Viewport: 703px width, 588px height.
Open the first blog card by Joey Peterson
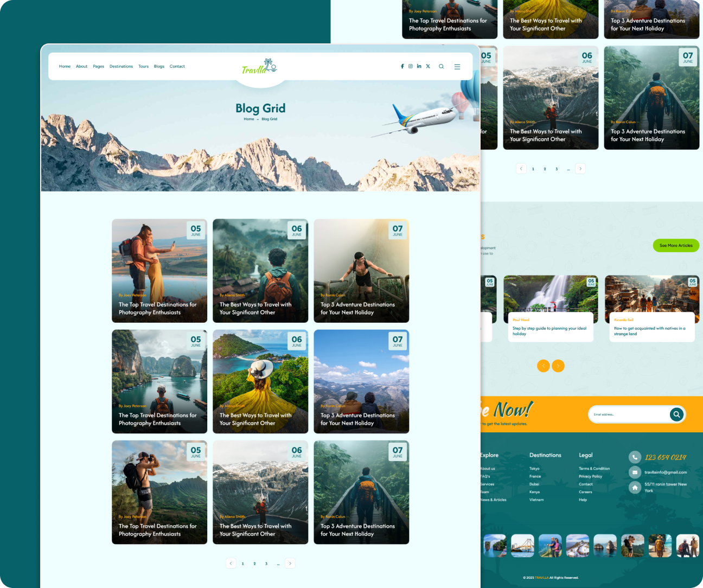pyautogui.click(x=159, y=271)
